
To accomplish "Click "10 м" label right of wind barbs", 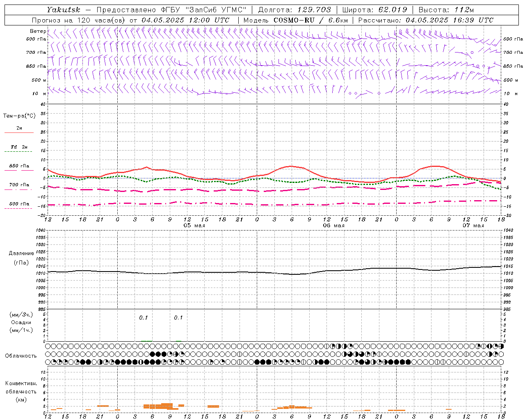I will tap(510, 94).
